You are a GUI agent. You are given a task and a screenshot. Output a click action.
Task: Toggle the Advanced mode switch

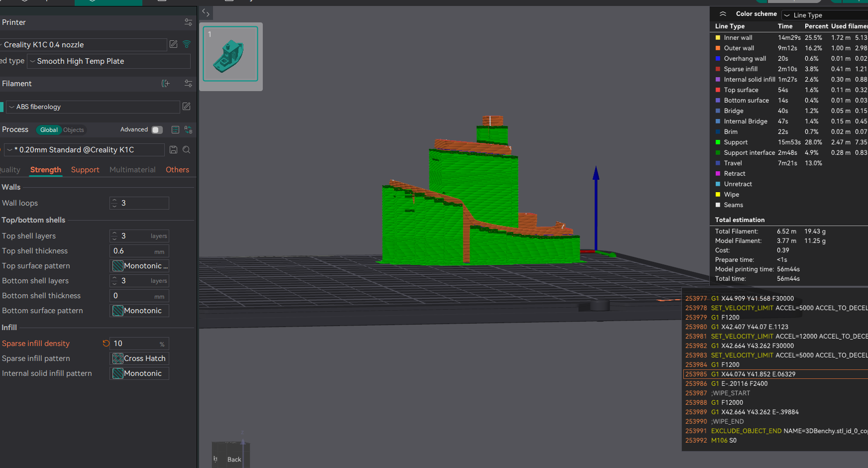point(157,130)
